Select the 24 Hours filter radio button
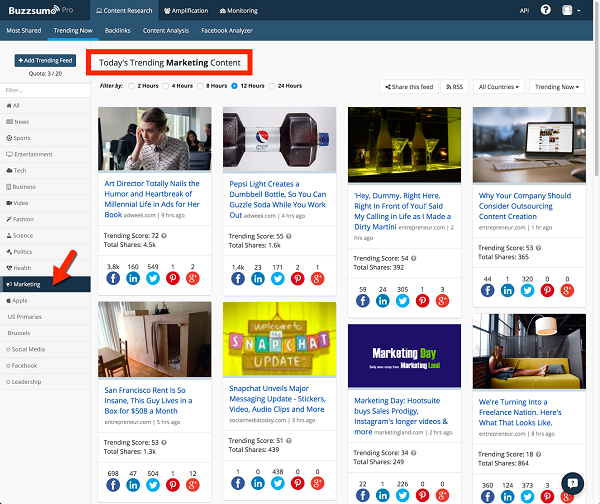Screen dimensions: 600x504 tap(272, 86)
